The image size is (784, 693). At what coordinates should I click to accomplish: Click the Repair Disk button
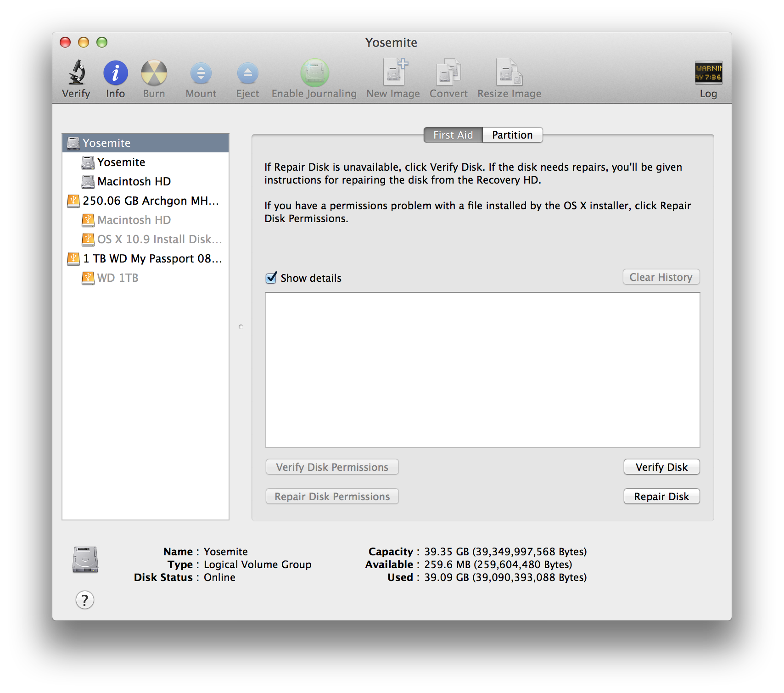tap(661, 497)
